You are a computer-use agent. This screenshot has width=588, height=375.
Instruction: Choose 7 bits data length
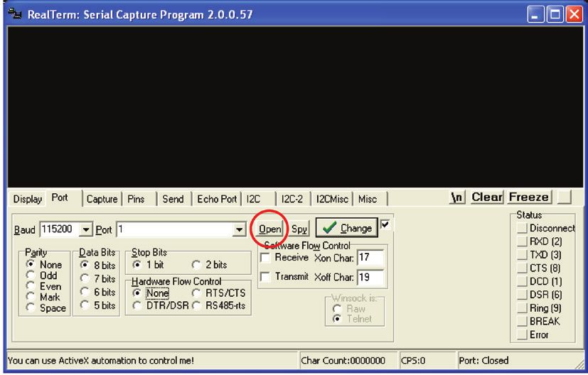[x=98, y=278]
